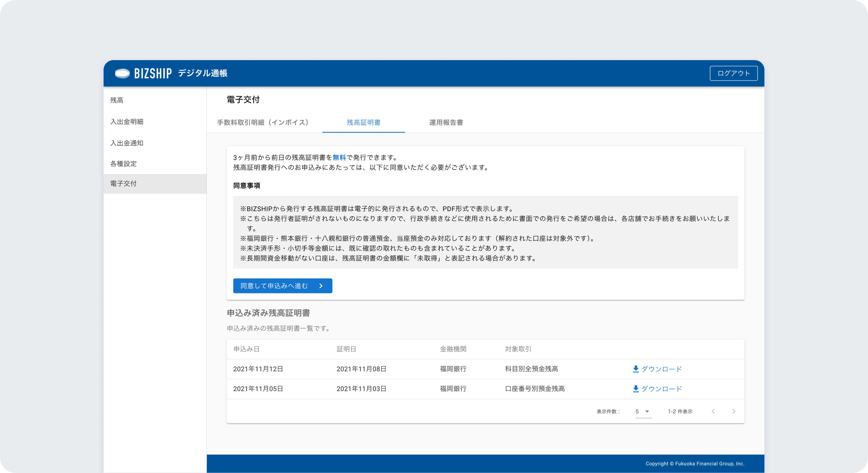Click the 1-2 件表示 pagination text
This screenshot has height=473, width=868.
pos(680,411)
